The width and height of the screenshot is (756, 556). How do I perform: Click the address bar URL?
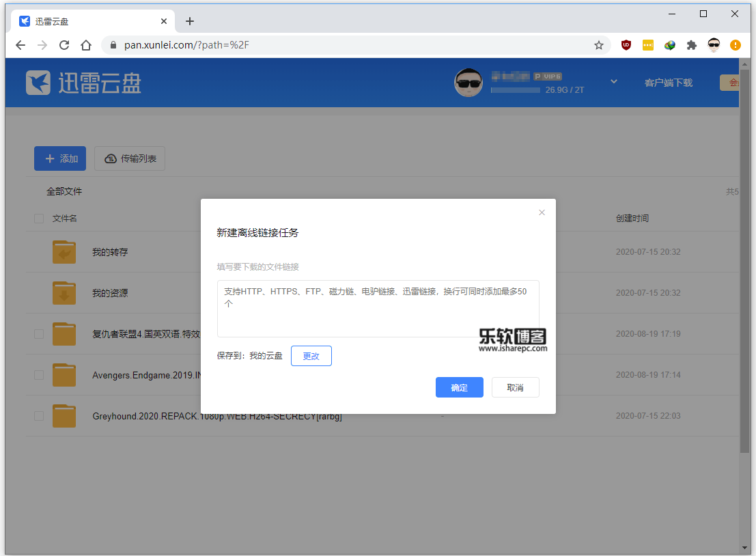[x=186, y=45]
